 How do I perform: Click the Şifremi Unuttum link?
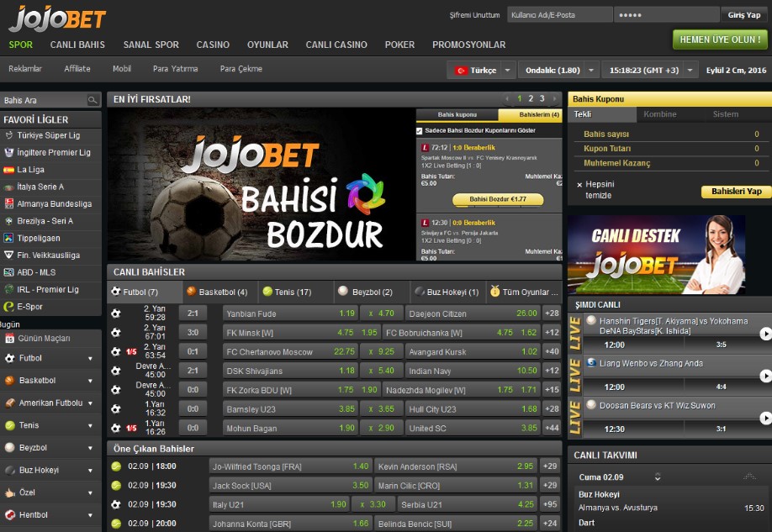[474, 15]
